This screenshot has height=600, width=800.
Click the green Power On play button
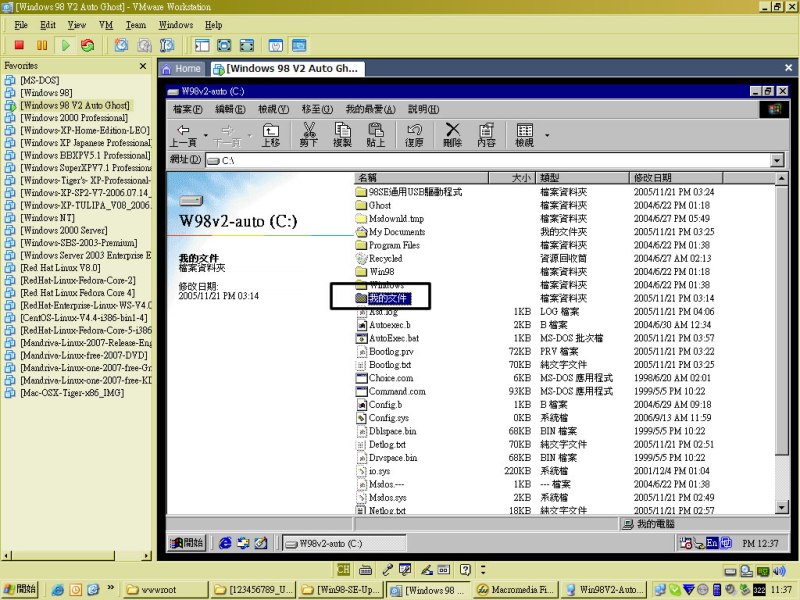pyautogui.click(x=65, y=45)
